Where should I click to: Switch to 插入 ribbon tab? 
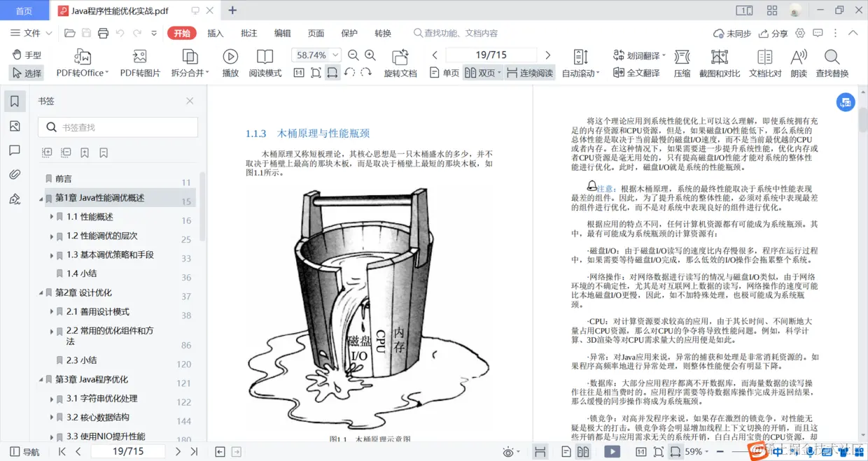pyautogui.click(x=216, y=33)
